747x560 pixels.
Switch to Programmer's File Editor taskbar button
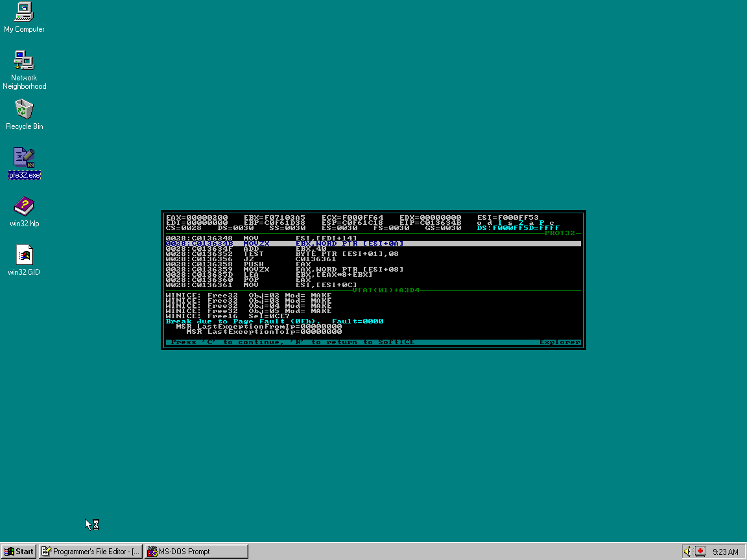click(91, 552)
